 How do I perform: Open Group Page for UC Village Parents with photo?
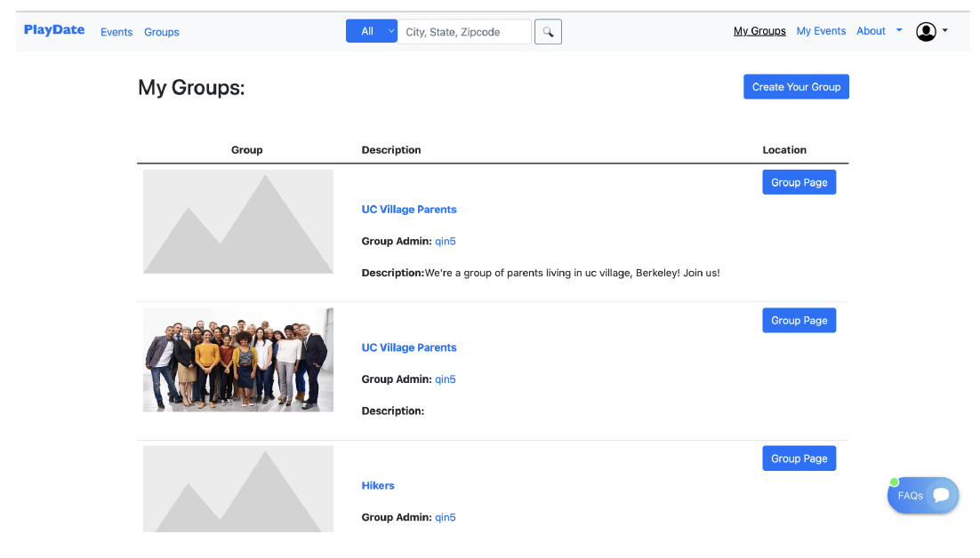799,320
